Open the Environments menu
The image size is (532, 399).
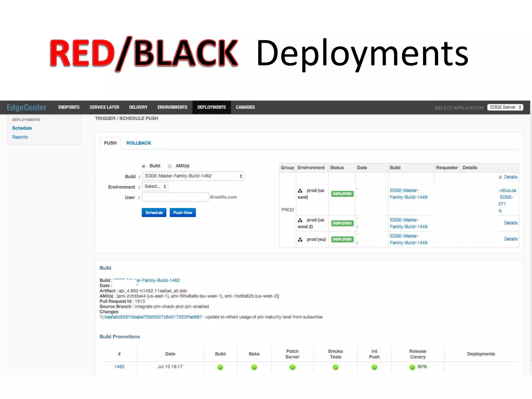172,107
